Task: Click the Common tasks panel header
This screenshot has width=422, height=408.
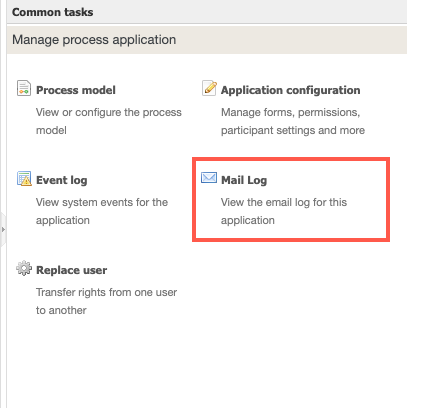Action: tap(207, 12)
